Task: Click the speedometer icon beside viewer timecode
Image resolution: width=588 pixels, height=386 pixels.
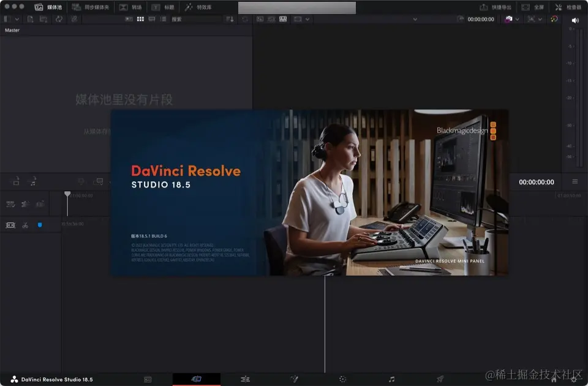Action: click(x=461, y=19)
